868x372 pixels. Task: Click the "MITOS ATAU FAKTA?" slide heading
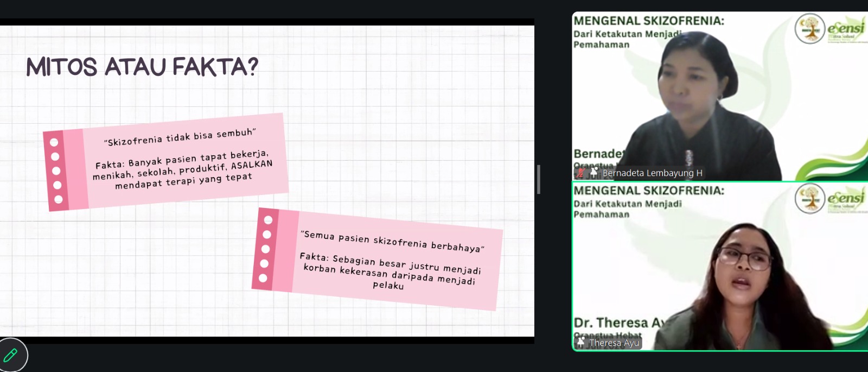(x=142, y=67)
